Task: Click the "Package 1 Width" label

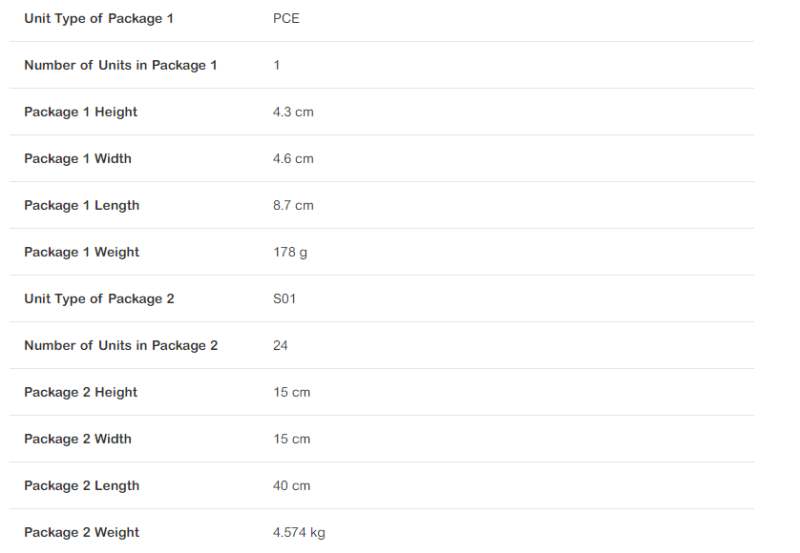Action: (x=78, y=159)
